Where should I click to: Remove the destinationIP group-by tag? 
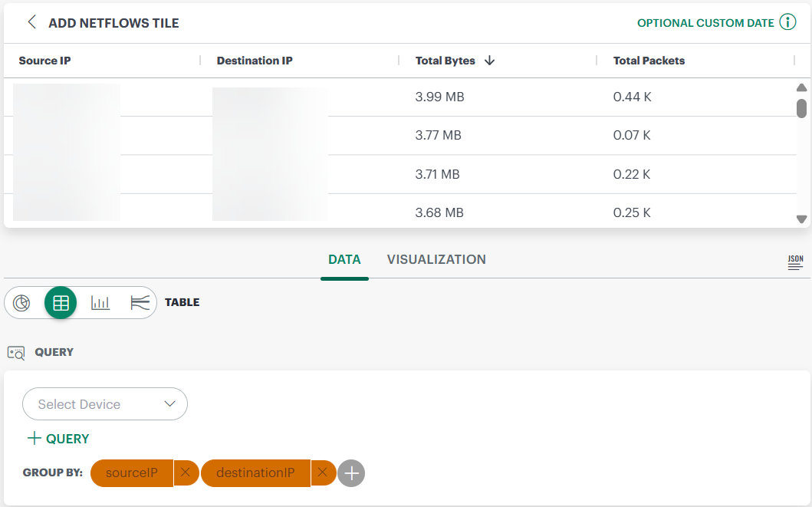pyautogui.click(x=323, y=473)
